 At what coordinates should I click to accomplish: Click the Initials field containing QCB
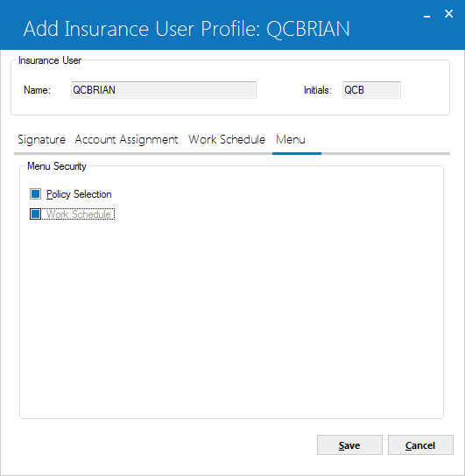(x=371, y=90)
